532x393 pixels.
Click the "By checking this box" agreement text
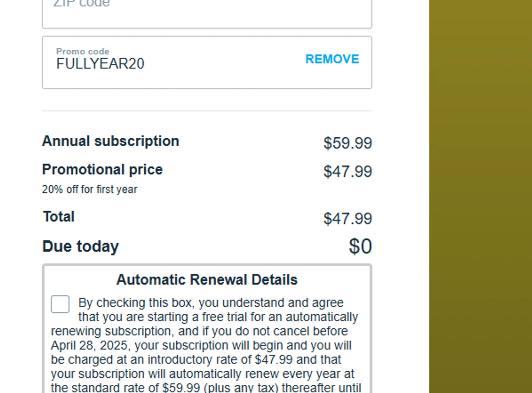point(136,303)
